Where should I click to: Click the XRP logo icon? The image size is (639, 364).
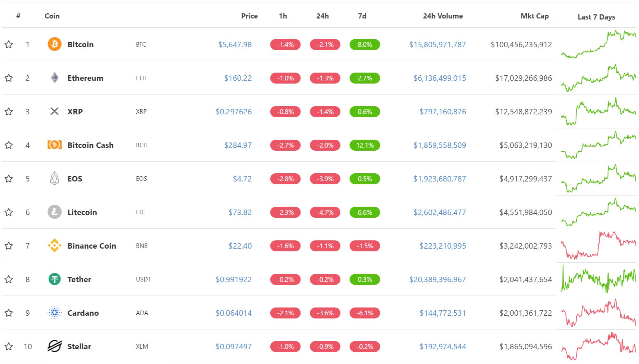pos(54,111)
